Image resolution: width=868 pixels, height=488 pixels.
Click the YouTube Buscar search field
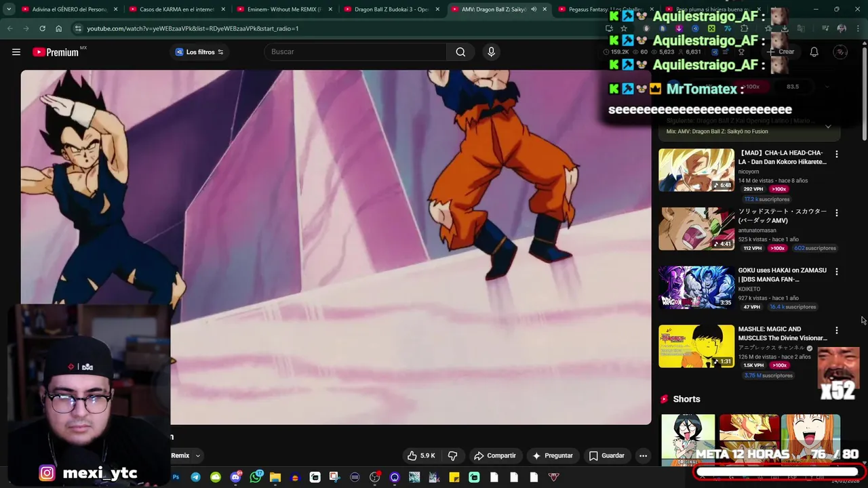tap(356, 52)
